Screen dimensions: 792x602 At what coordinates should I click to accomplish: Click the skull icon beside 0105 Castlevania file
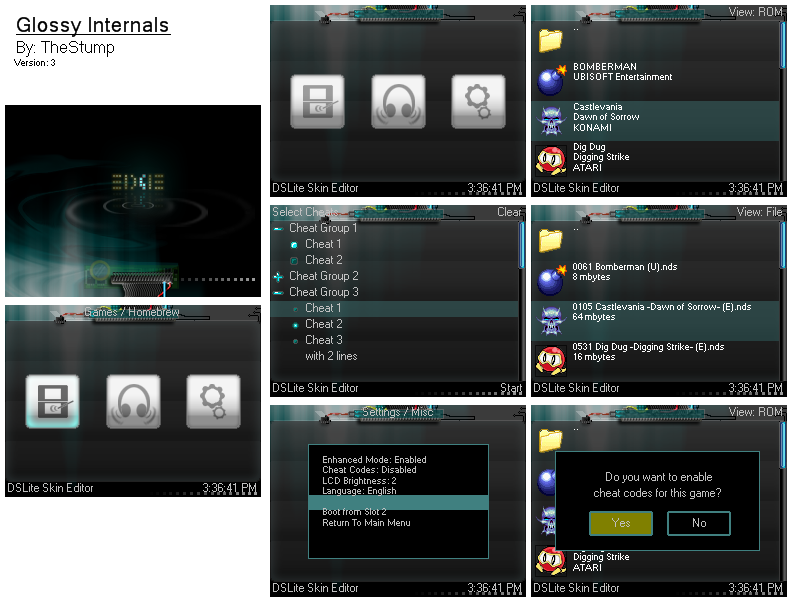coord(551,321)
